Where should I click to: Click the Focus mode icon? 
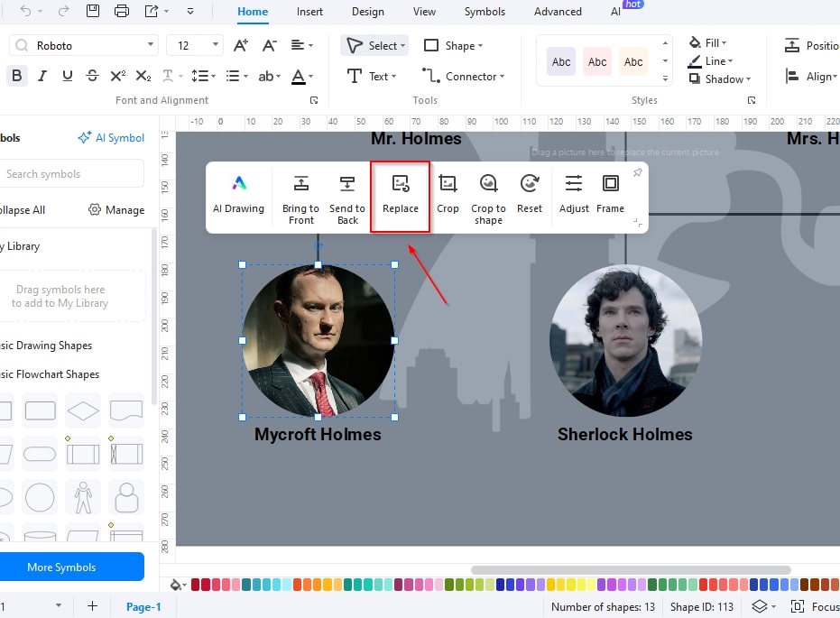[x=798, y=606]
